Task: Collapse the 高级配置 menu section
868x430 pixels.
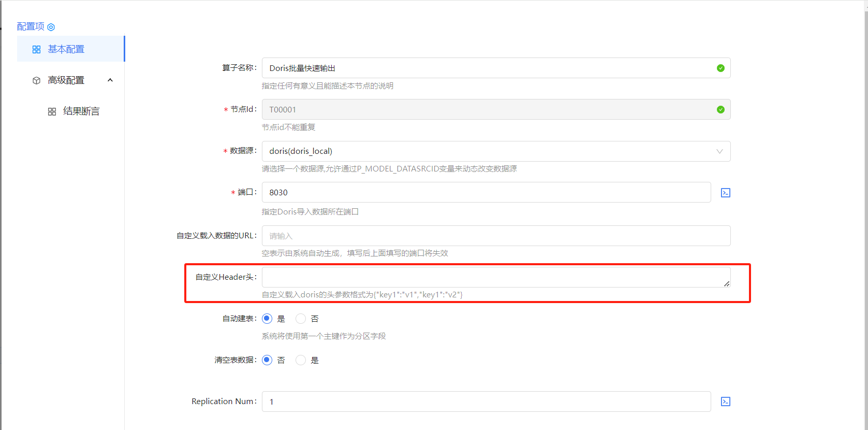Action: click(110, 80)
